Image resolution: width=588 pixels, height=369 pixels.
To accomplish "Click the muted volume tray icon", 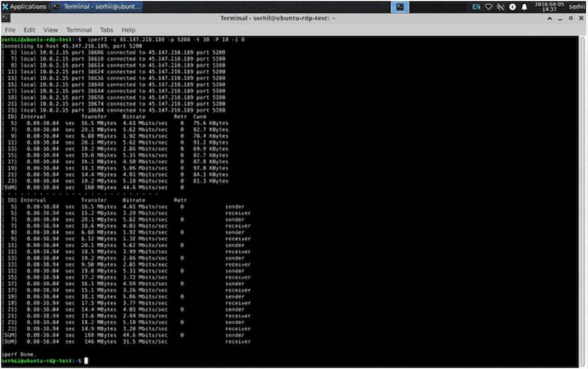I will (500, 7).
